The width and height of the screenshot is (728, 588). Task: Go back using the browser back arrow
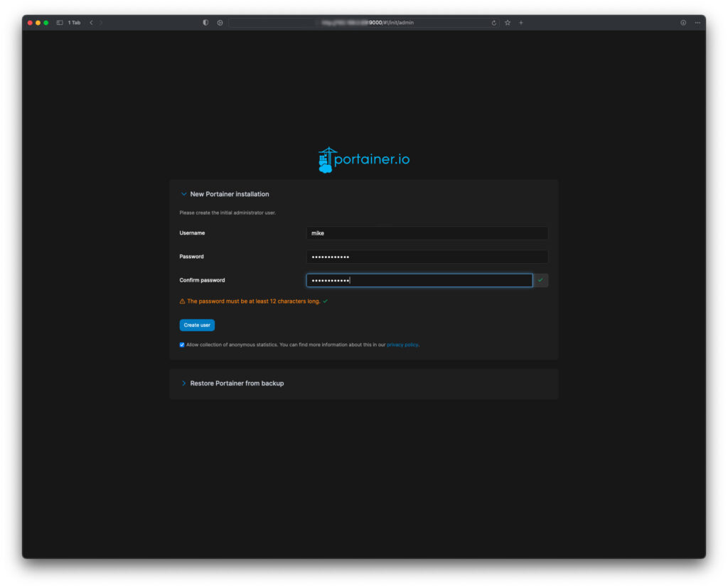coord(92,23)
